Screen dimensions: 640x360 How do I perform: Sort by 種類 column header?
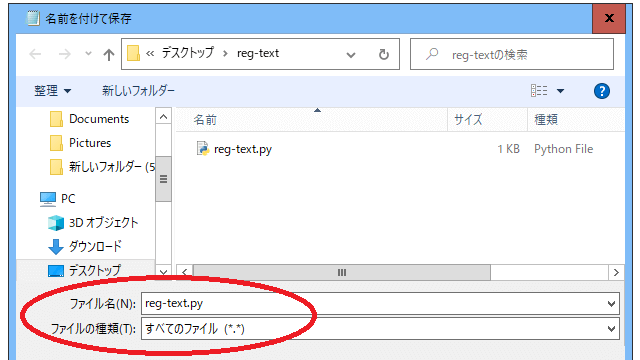546,120
